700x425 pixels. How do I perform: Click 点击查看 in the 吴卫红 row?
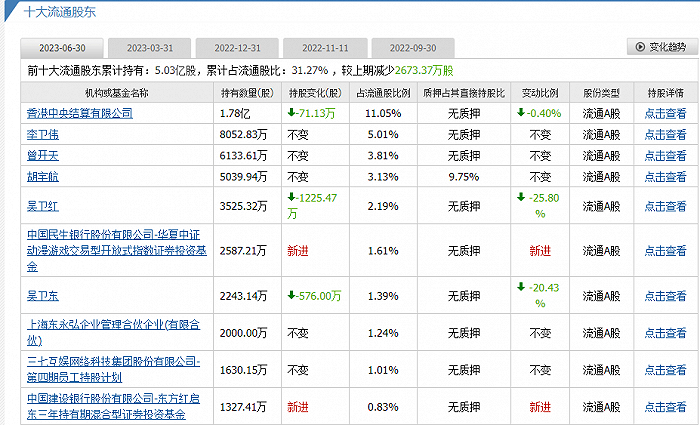coord(665,206)
